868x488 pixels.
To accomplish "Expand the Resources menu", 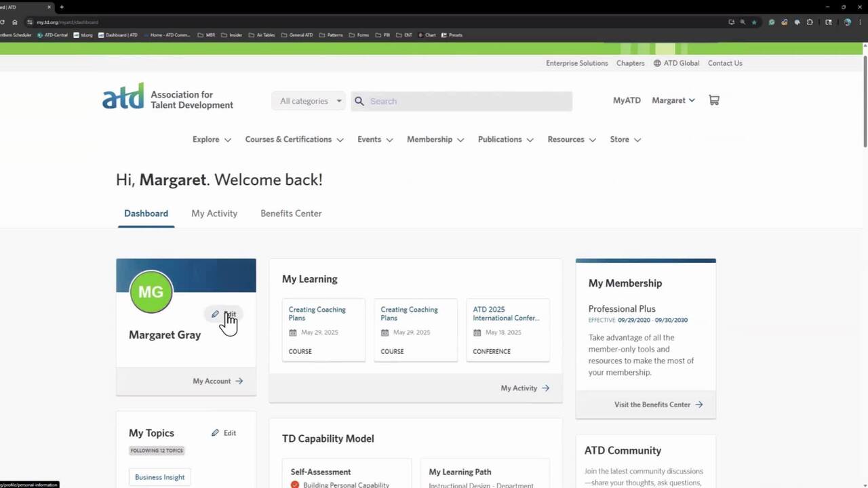I will coord(572,140).
